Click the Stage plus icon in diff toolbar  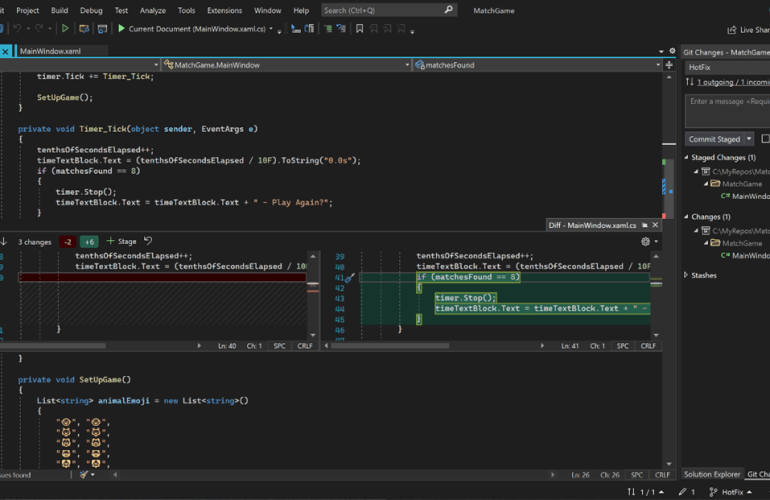coord(111,241)
